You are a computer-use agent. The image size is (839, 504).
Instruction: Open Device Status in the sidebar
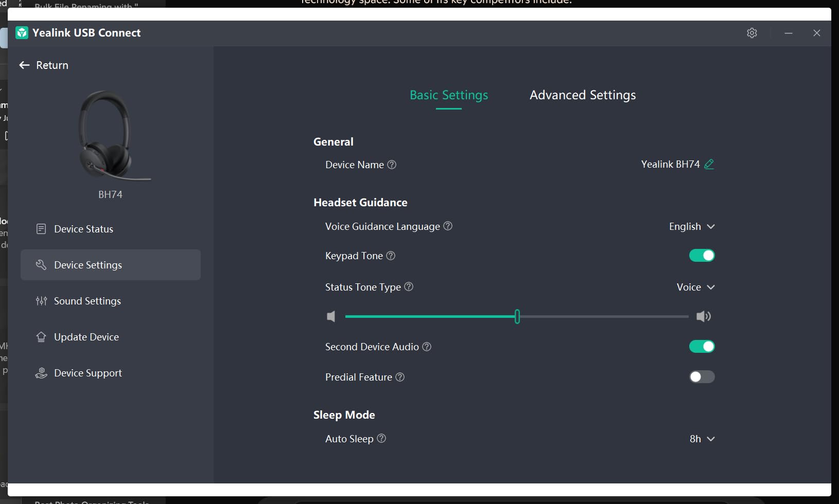(x=111, y=229)
